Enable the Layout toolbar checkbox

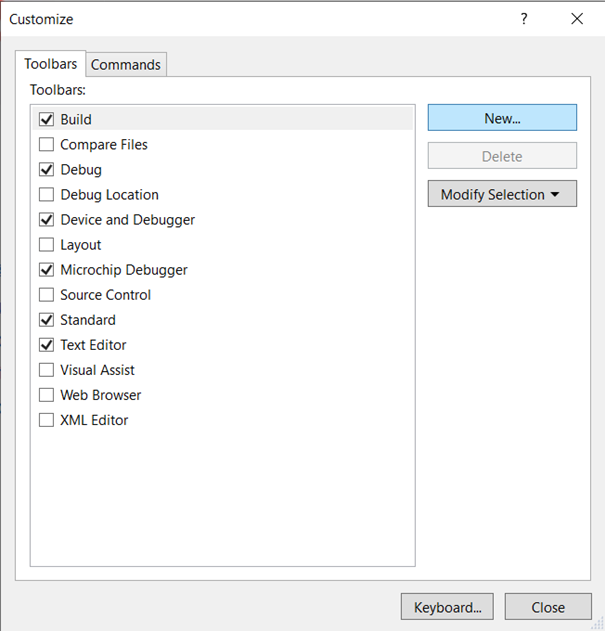tap(46, 245)
